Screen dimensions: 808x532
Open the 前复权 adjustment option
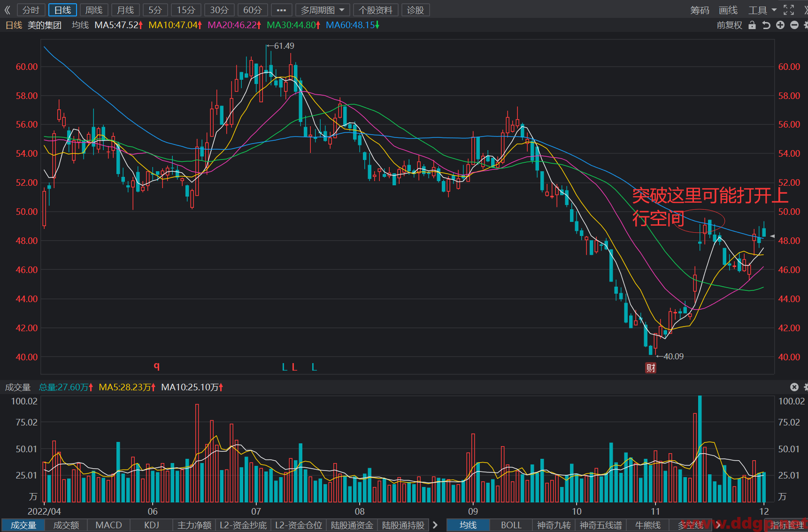pos(730,25)
